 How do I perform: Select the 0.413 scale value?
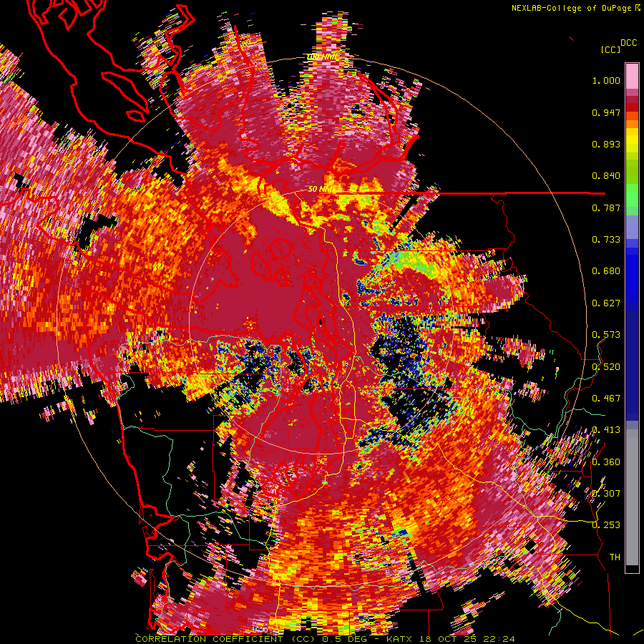tap(606, 430)
